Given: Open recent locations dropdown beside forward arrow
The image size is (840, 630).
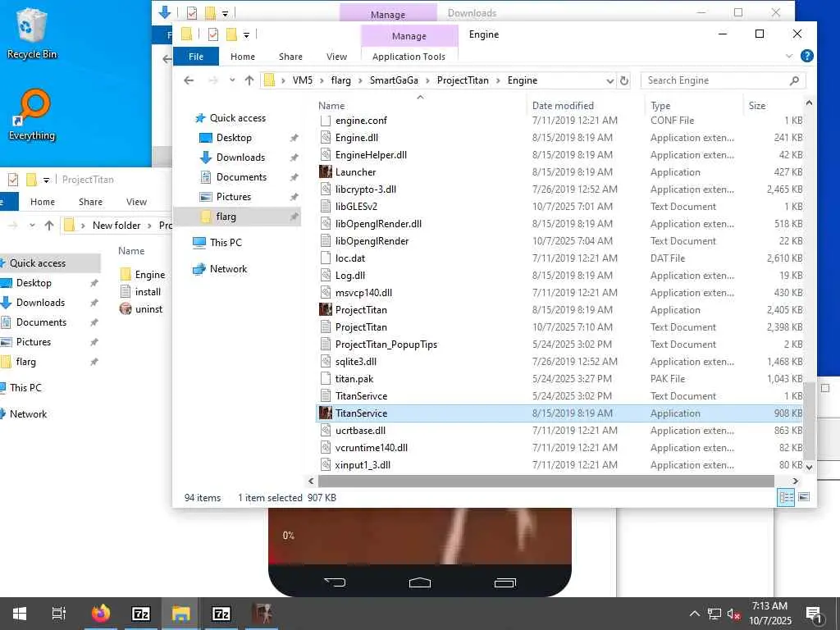Looking at the screenshot, I should [232, 80].
